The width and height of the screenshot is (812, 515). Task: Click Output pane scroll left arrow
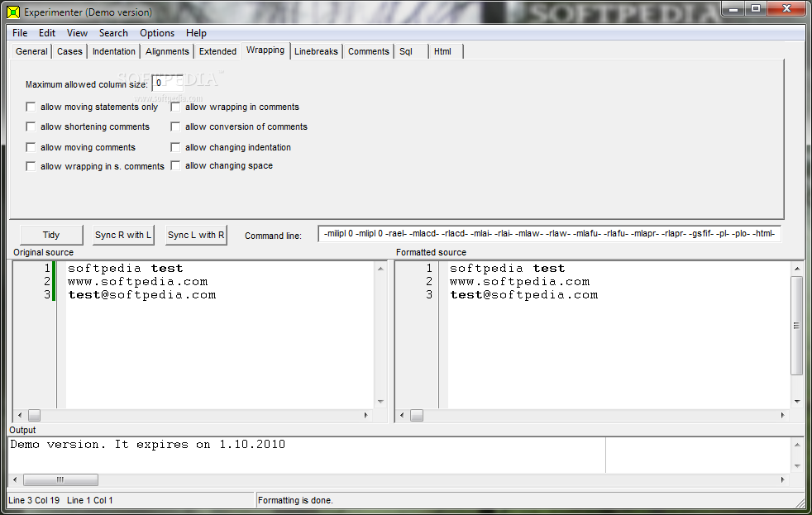click(15, 479)
